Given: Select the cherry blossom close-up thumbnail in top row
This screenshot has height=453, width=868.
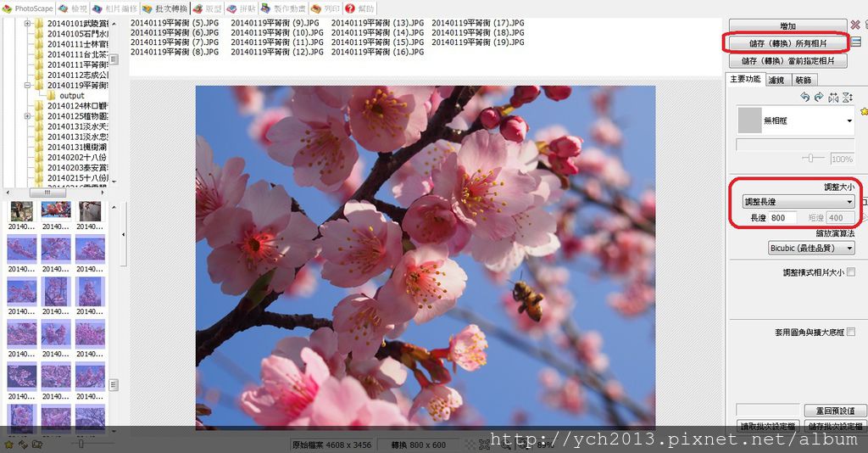Looking at the screenshot, I should pos(56,211).
